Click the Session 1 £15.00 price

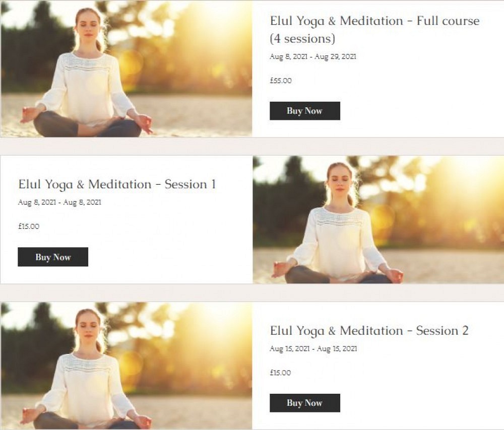29,227
